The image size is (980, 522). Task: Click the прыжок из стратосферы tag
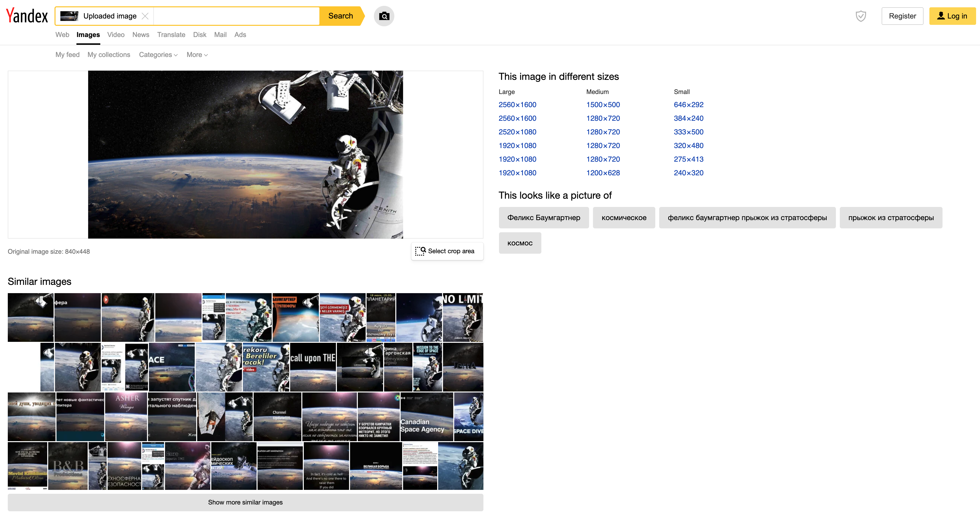pos(891,218)
